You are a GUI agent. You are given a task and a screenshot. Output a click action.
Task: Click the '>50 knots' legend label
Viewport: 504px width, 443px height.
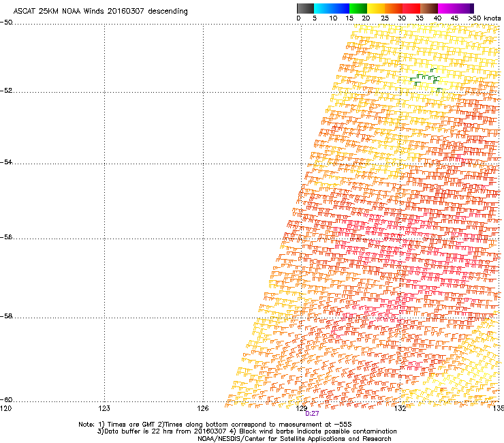pyautogui.click(x=484, y=18)
